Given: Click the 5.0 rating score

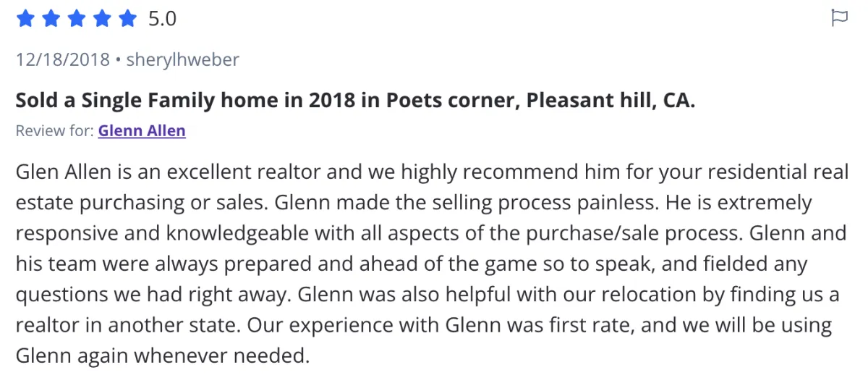Looking at the screenshot, I should [162, 19].
